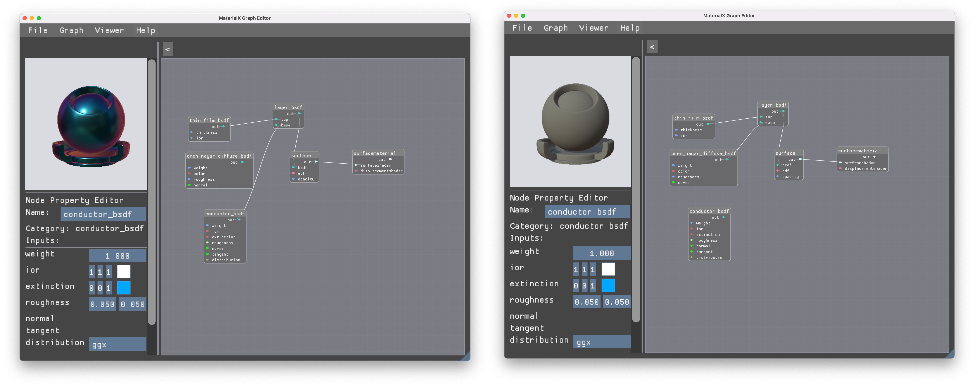This screenshot has width=980, height=387.
Task: Click the weight value field in left property editor
Action: pos(118,255)
